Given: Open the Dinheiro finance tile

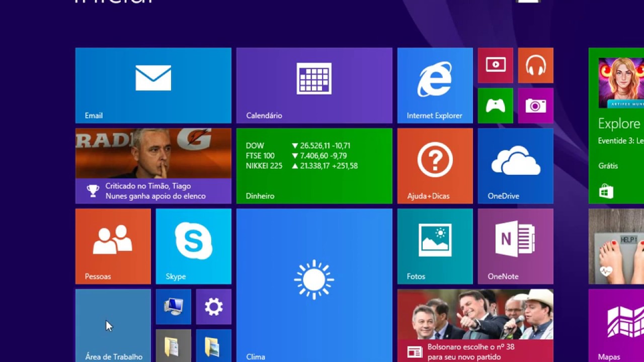Looking at the screenshot, I should 314,166.
